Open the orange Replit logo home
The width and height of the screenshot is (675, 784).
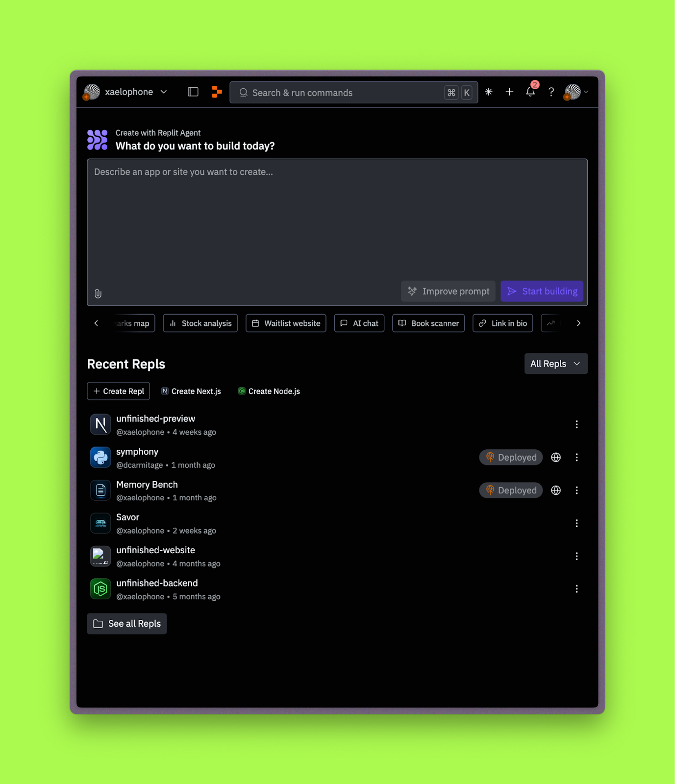(217, 92)
